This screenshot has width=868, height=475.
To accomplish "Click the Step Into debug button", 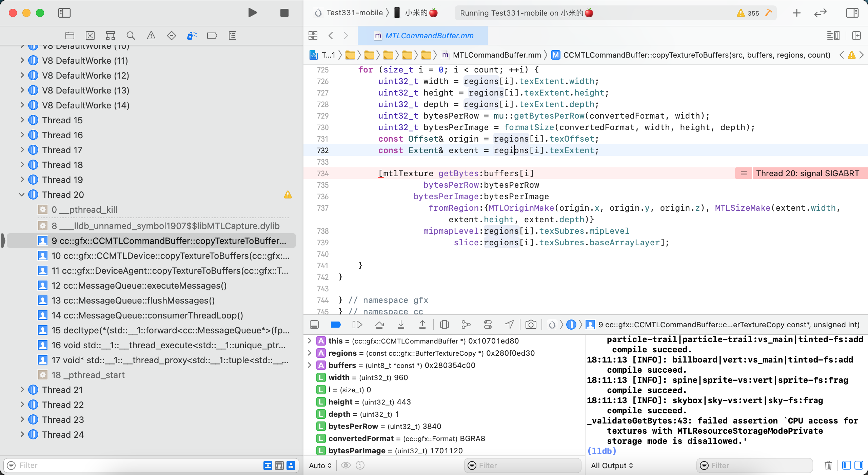I will click(401, 325).
